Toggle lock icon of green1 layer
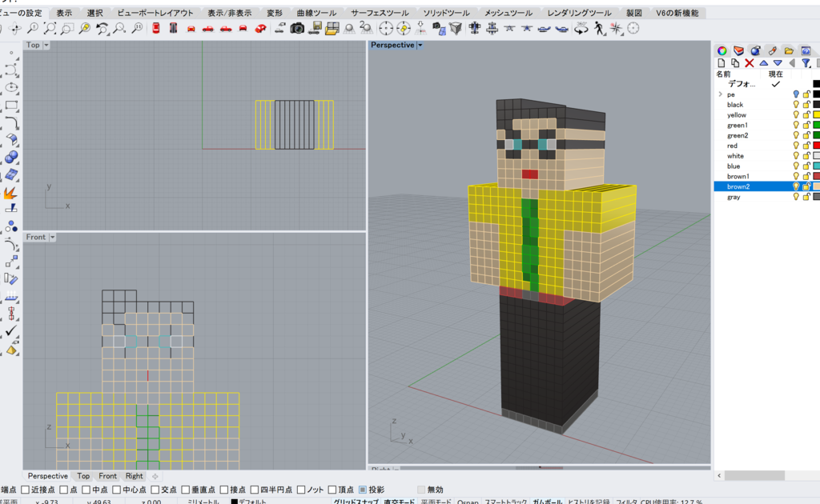The width and height of the screenshot is (820, 504). pyautogui.click(x=806, y=126)
